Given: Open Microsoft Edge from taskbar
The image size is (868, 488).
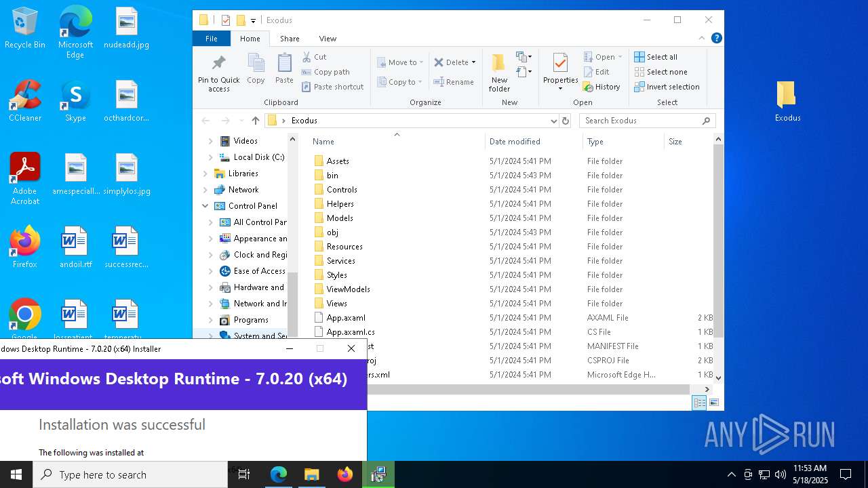Looking at the screenshot, I should click(x=279, y=474).
